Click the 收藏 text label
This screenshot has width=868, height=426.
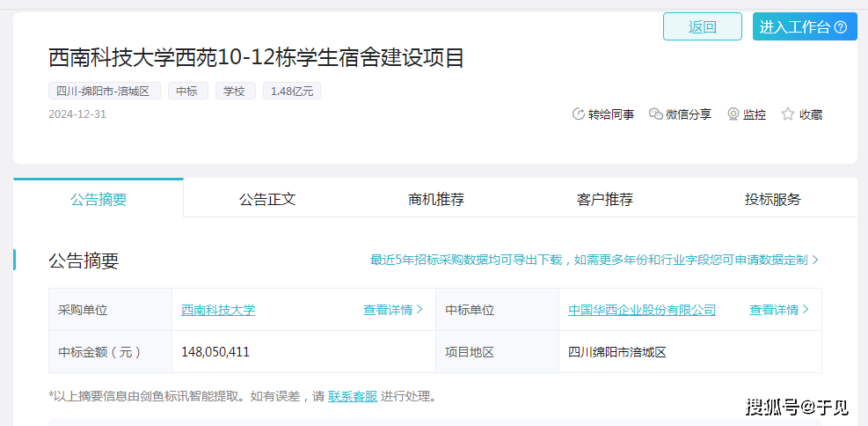[811, 114]
